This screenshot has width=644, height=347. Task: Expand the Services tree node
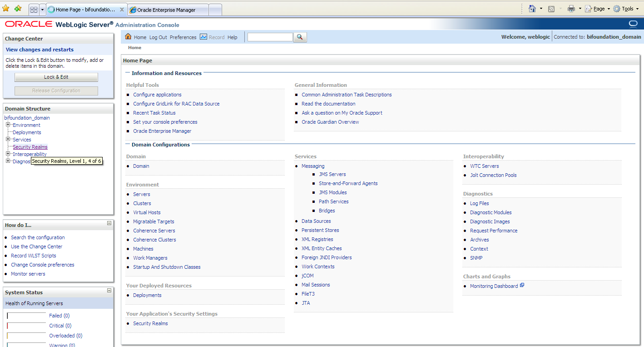pyautogui.click(x=8, y=140)
